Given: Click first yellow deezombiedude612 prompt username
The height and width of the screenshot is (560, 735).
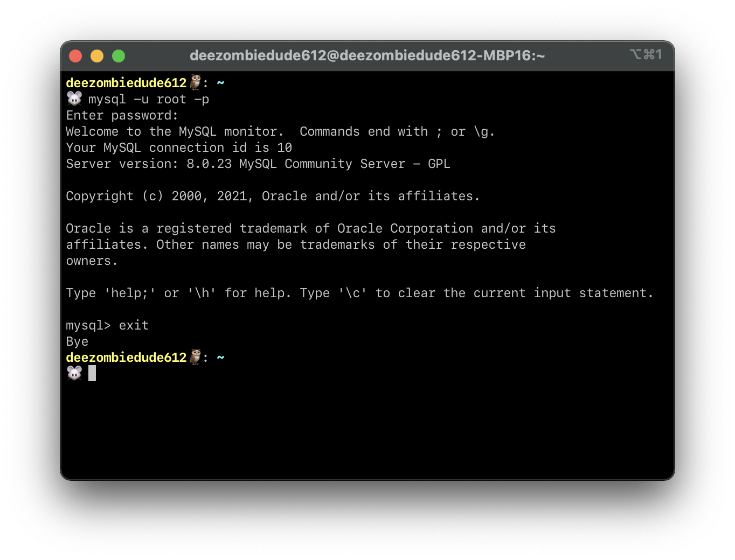Looking at the screenshot, I should (x=126, y=83).
